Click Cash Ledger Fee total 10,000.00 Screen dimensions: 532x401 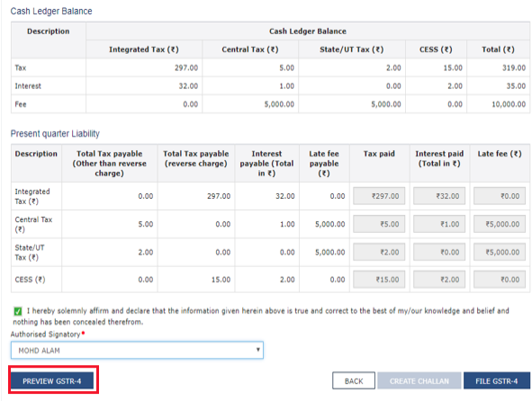pos(509,104)
